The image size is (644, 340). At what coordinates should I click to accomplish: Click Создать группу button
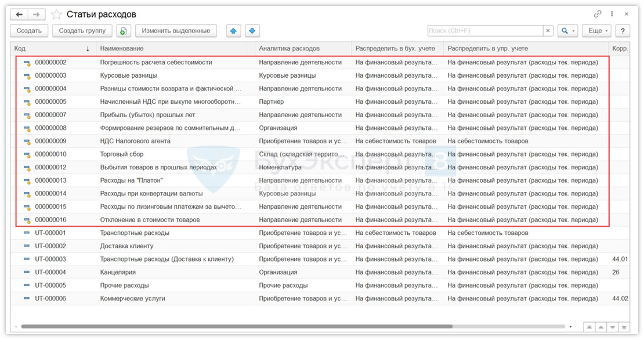click(82, 31)
